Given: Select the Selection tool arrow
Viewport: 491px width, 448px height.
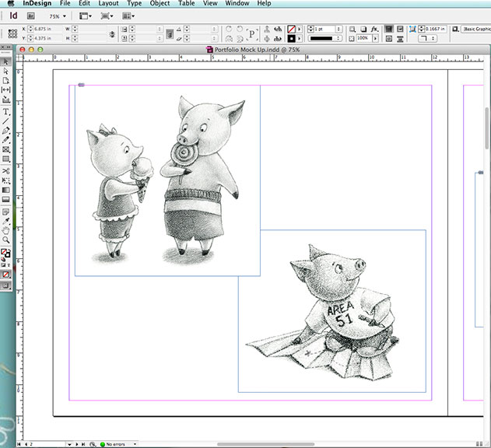Looking at the screenshot, I should click(x=6, y=61).
